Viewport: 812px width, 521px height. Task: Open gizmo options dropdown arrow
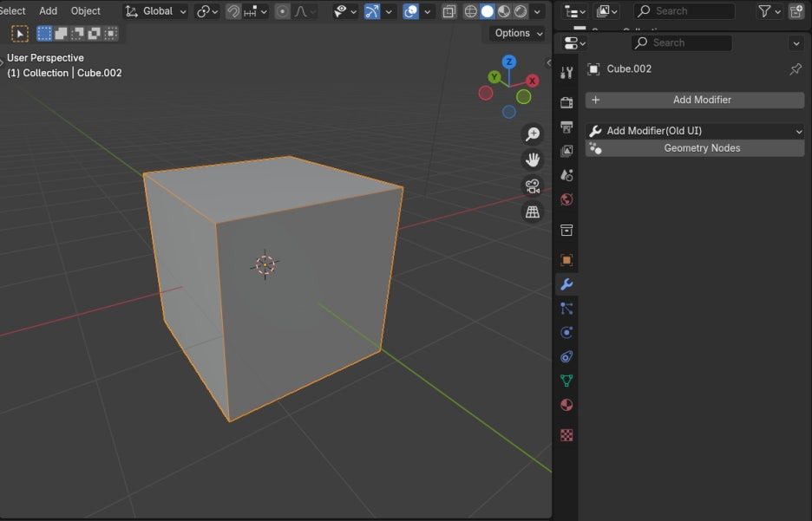point(389,11)
